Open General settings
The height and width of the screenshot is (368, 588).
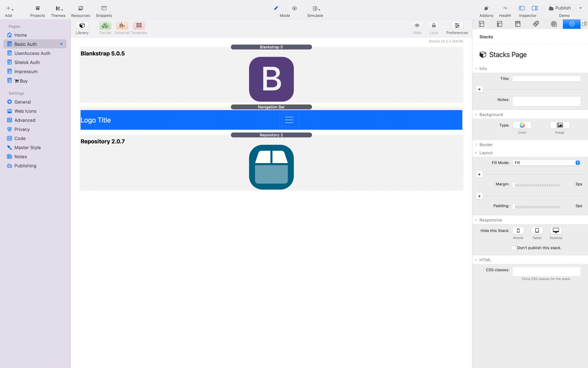click(x=35, y=102)
